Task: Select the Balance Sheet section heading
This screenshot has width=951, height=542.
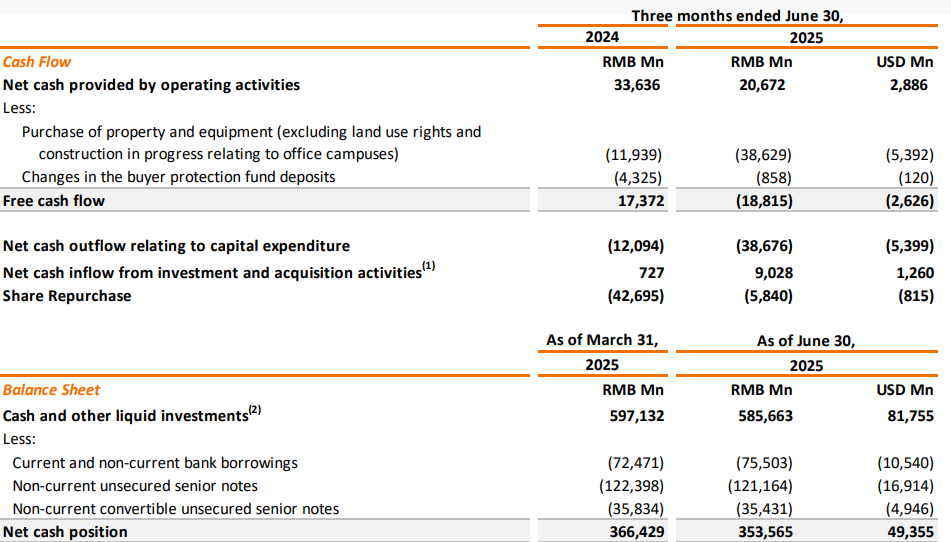Action: point(52,390)
